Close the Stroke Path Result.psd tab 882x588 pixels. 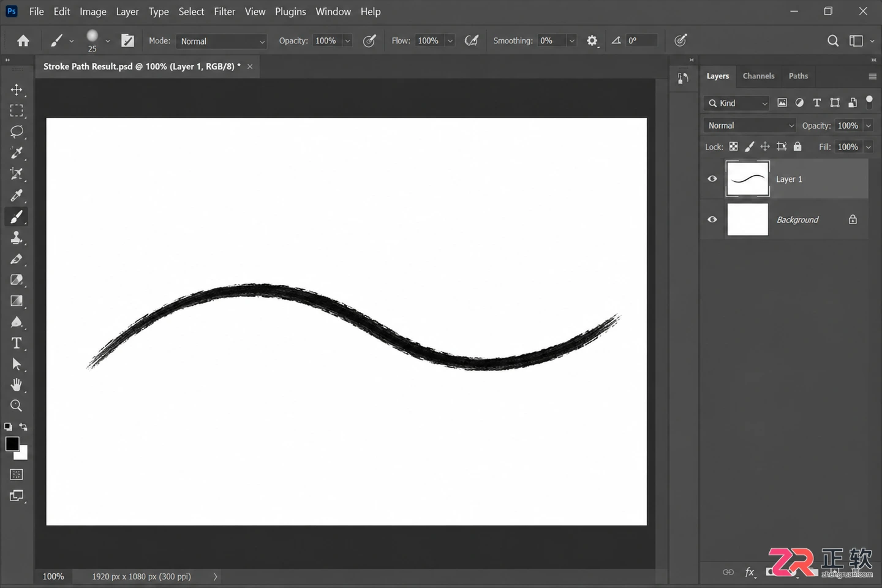pos(250,66)
